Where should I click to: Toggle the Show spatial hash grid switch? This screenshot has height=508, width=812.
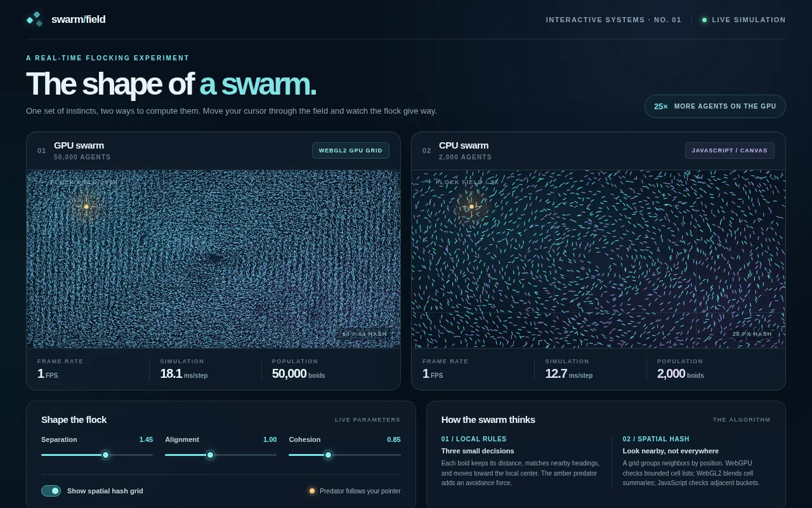click(x=51, y=491)
